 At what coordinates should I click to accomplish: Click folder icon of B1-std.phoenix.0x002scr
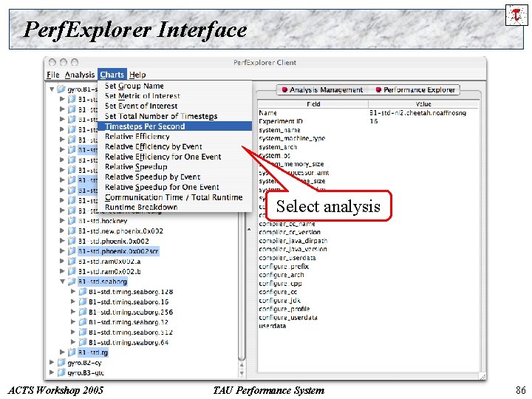[72, 251]
